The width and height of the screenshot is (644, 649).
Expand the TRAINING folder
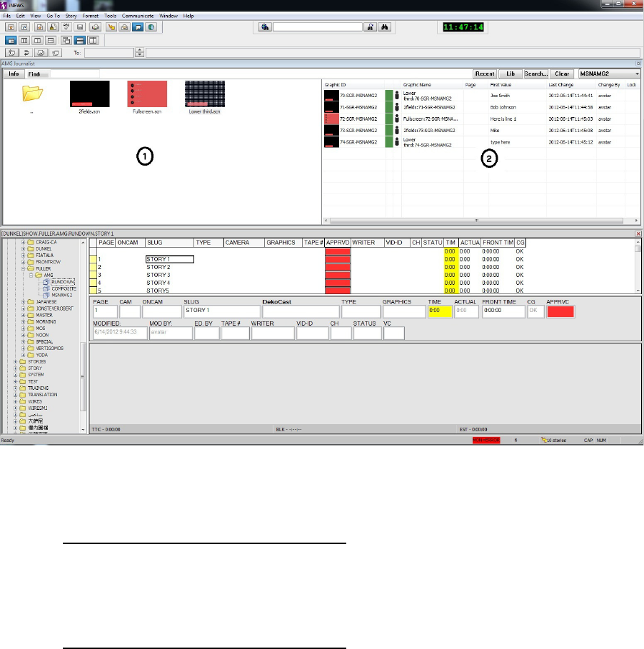[x=15, y=388]
